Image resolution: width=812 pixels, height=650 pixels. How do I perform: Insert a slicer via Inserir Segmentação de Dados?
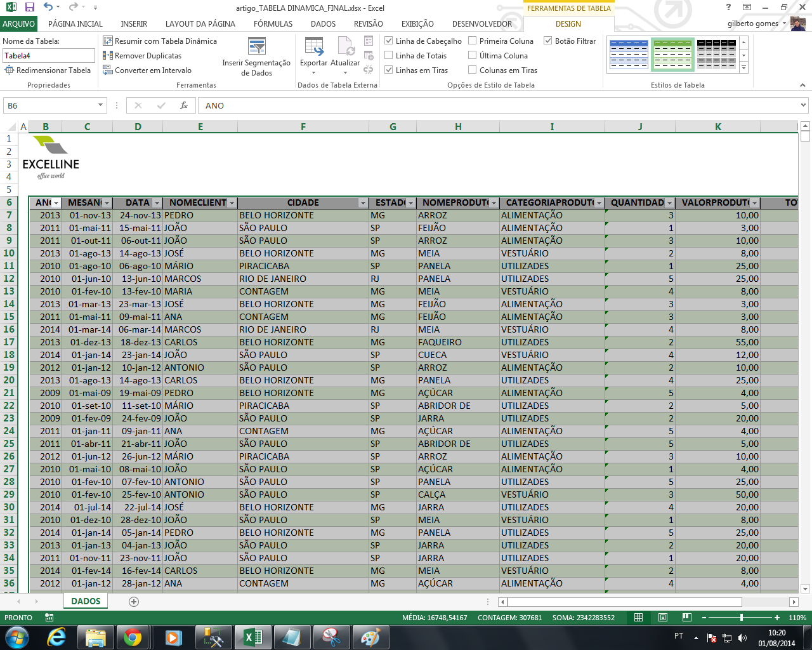pos(257,56)
